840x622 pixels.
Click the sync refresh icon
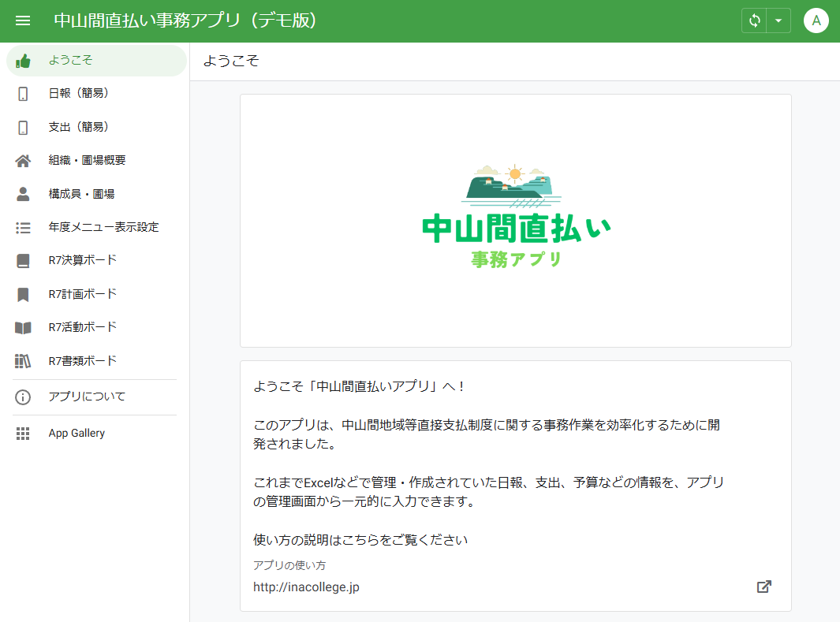(x=754, y=20)
